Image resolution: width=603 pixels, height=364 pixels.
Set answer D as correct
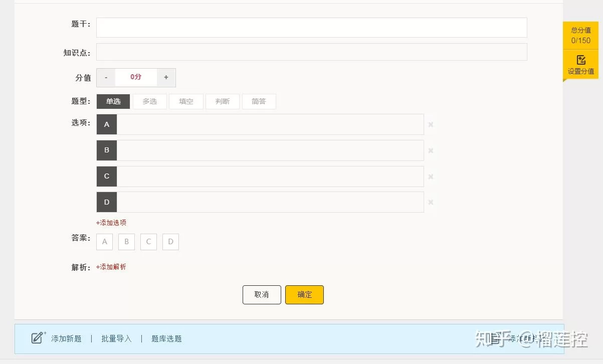pyautogui.click(x=170, y=242)
